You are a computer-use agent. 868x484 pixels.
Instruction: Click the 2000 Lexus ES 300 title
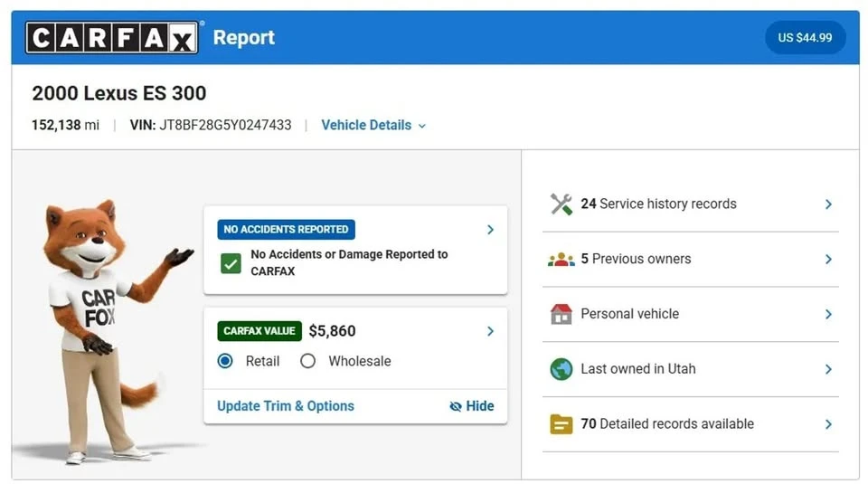pos(119,93)
